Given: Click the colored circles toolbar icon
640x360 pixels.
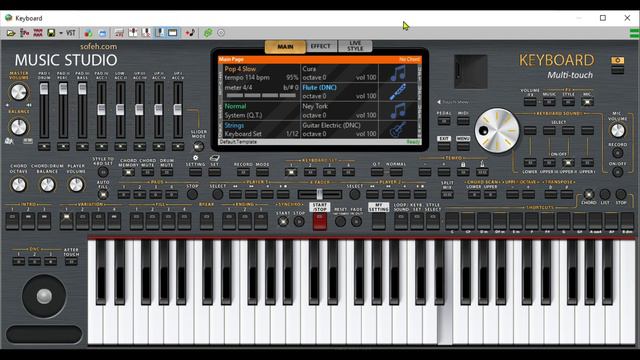Looking at the screenshot, I should pyautogui.click(x=88, y=33).
